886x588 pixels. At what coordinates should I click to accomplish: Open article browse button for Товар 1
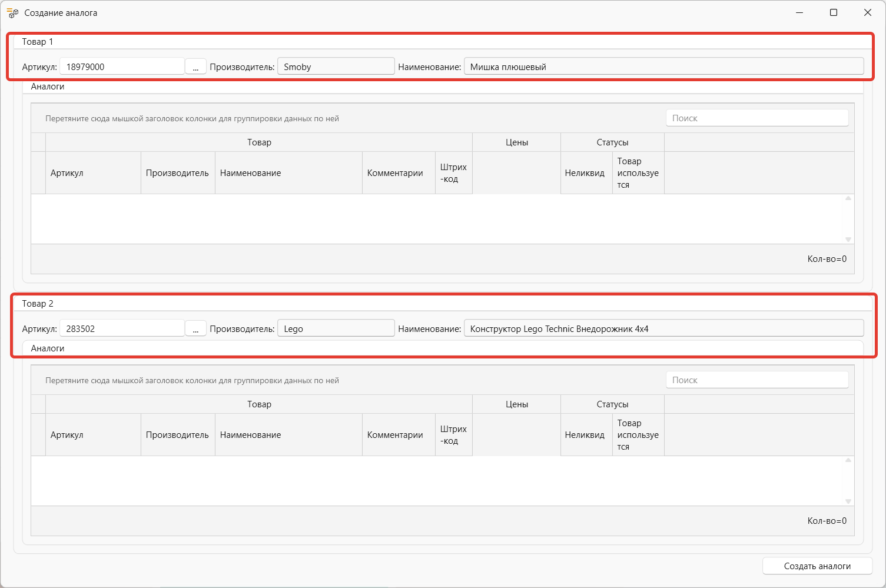[x=195, y=67]
